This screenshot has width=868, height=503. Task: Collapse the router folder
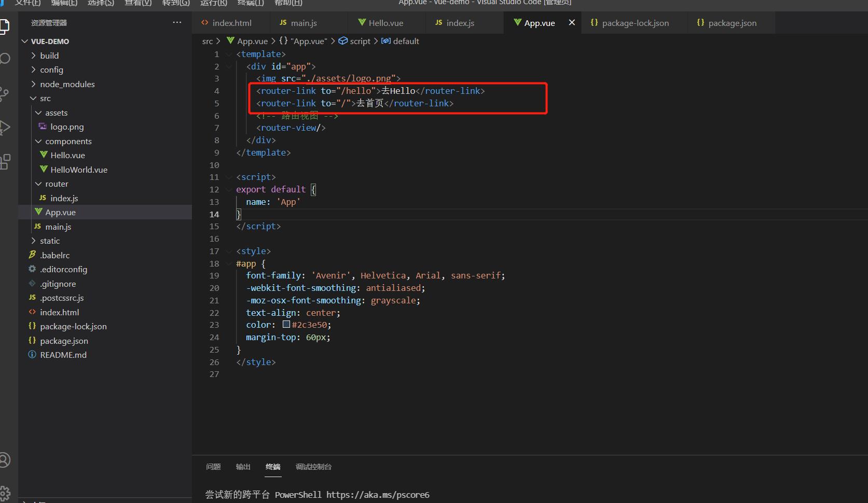pos(38,184)
